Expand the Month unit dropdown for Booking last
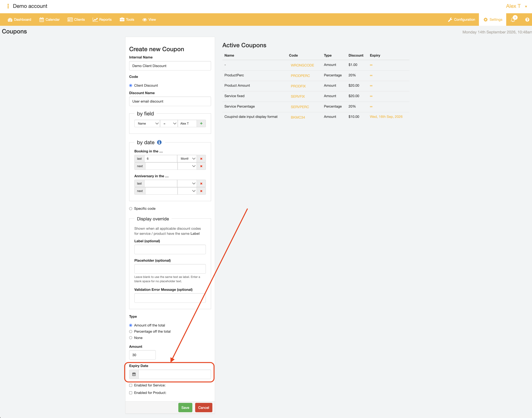Screen dimensions: 532x418 point(187,159)
